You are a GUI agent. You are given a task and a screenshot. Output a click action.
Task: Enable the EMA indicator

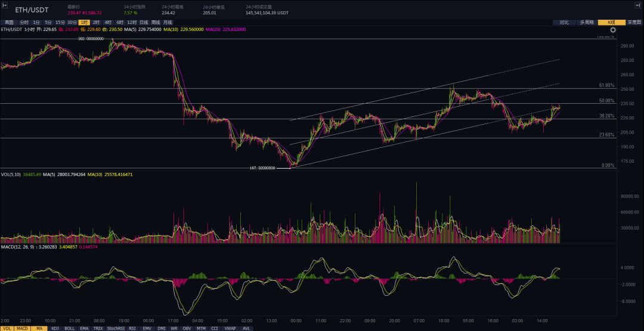click(x=84, y=329)
